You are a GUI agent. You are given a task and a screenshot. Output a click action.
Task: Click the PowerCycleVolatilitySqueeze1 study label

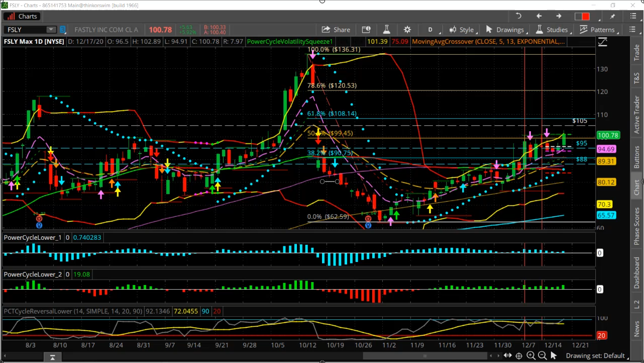click(x=290, y=42)
